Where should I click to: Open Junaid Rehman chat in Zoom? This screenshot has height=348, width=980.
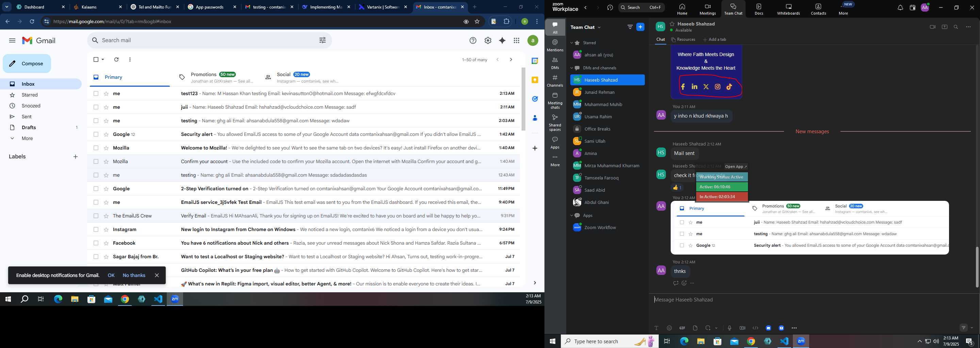(607, 92)
